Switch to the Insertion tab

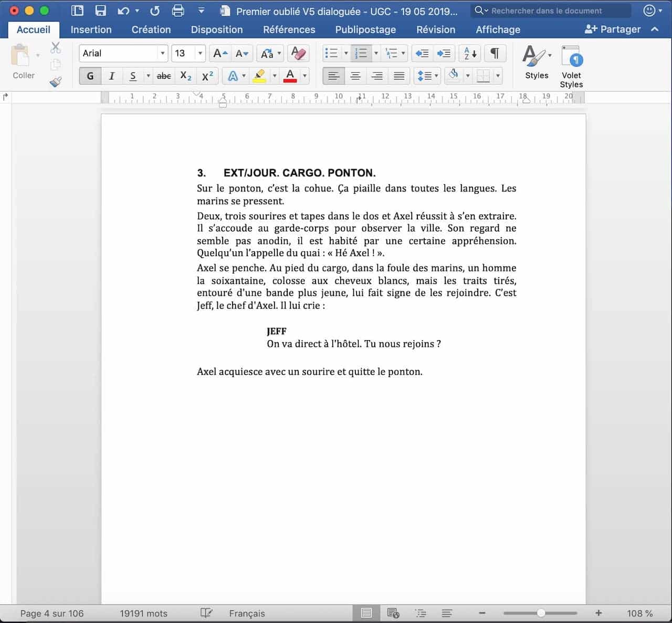tap(91, 29)
